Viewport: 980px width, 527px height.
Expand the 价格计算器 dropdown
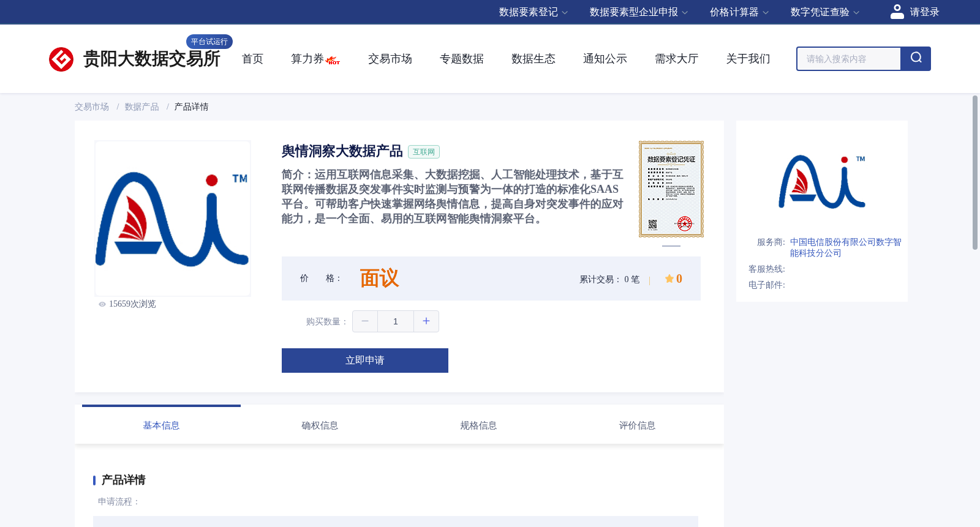point(739,12)
